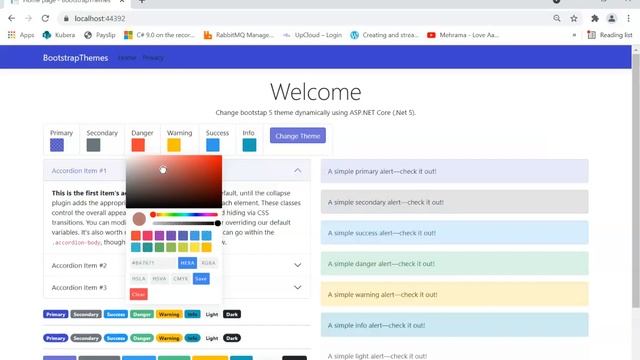Click inside the color picker gradient palette

(x=174, y=182)
